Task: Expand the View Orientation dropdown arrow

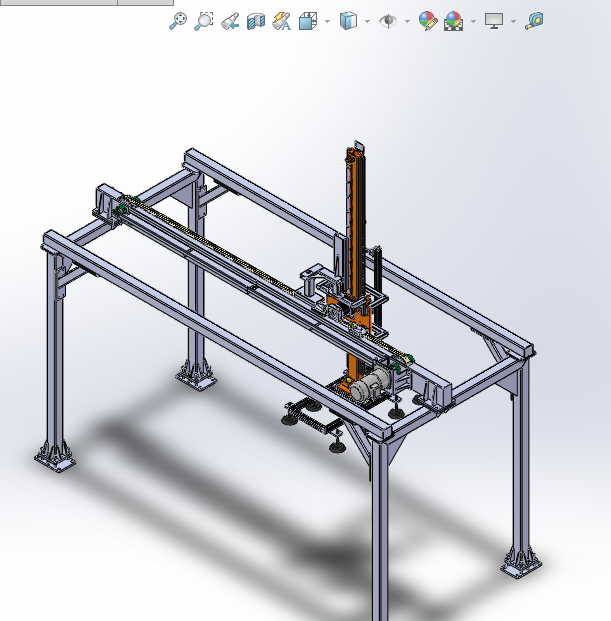Action: click(x=327, y=21)
